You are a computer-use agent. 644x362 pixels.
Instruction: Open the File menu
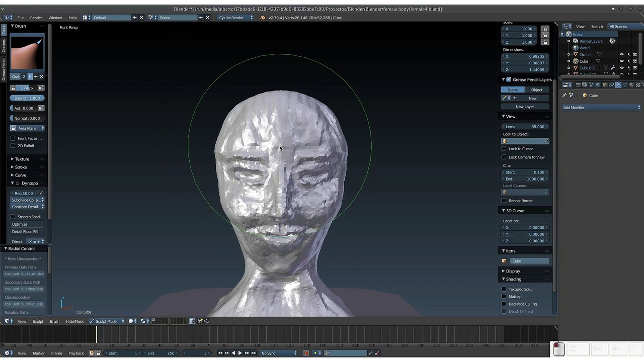21,18
